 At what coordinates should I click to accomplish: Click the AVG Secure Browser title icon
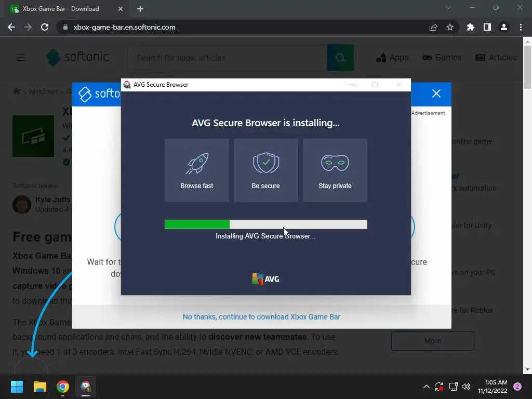point(127,85)
